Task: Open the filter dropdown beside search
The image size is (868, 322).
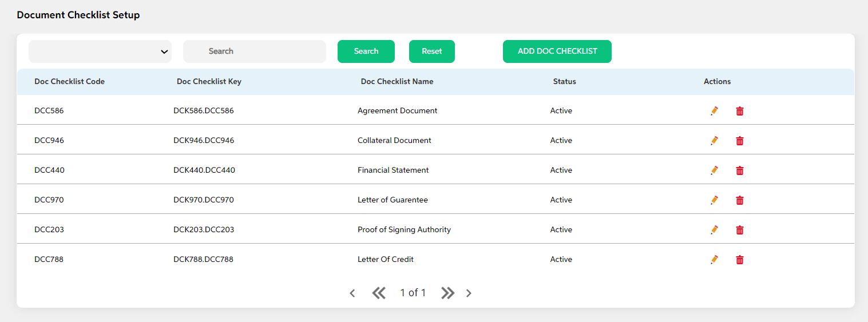Action: (x=100, y=51)
